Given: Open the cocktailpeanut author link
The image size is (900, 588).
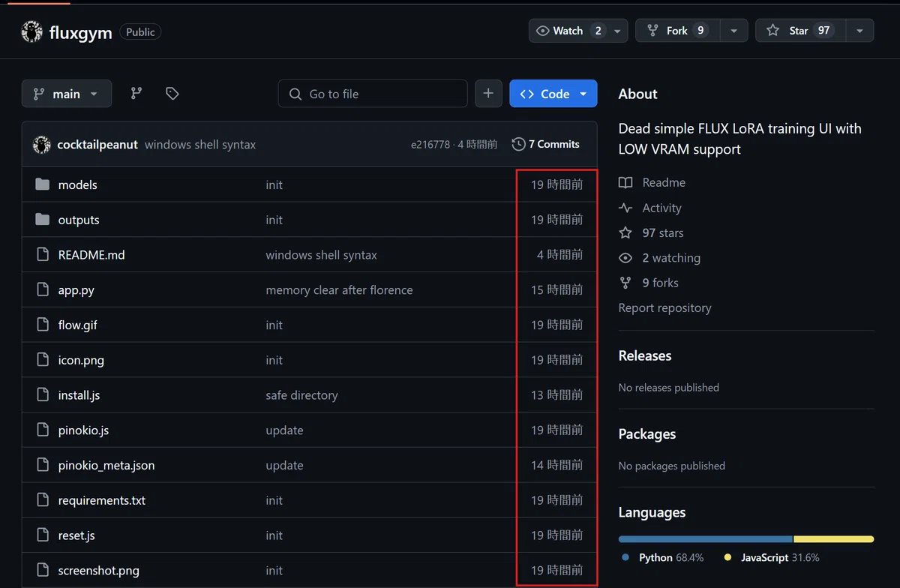Looking at the screenshot, I should (97, 145).
